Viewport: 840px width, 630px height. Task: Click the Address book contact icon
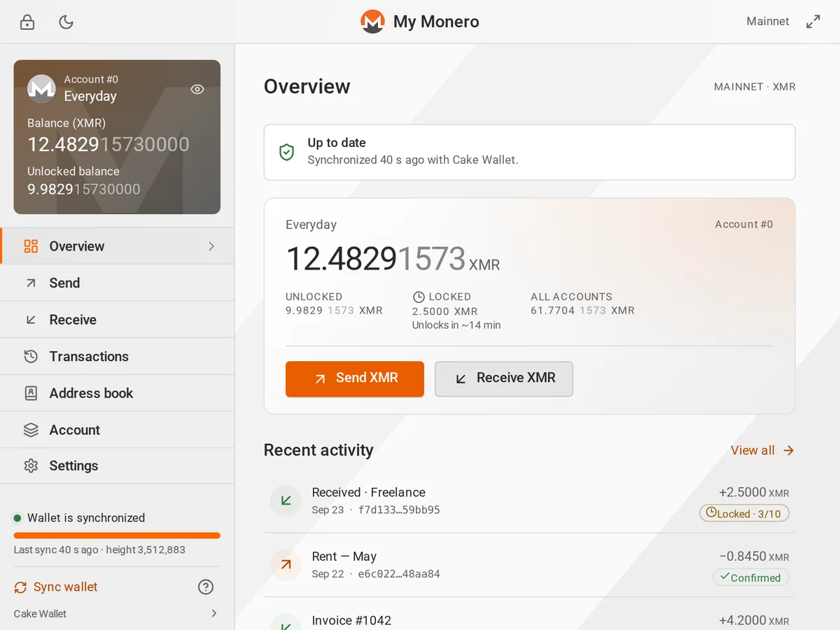(x=31, y=393)
